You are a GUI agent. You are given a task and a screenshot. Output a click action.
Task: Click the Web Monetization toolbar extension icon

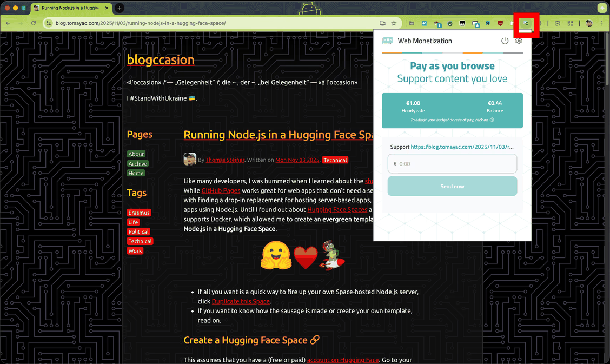coord(526,23)
